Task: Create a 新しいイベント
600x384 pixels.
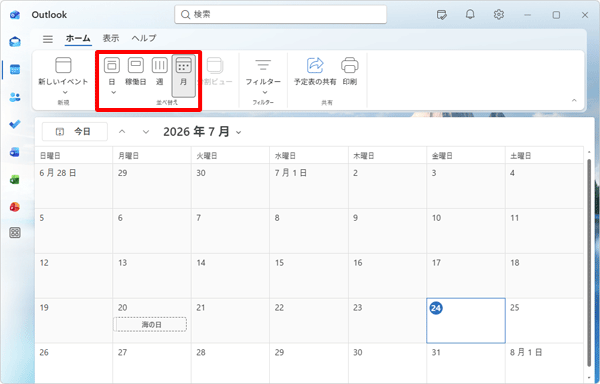Action: (63, 71)
